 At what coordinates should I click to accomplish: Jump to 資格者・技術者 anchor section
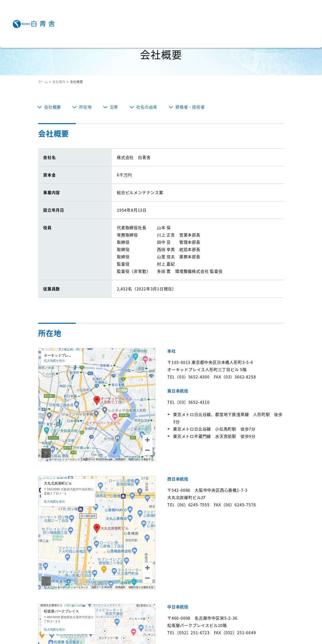point(190,107)
